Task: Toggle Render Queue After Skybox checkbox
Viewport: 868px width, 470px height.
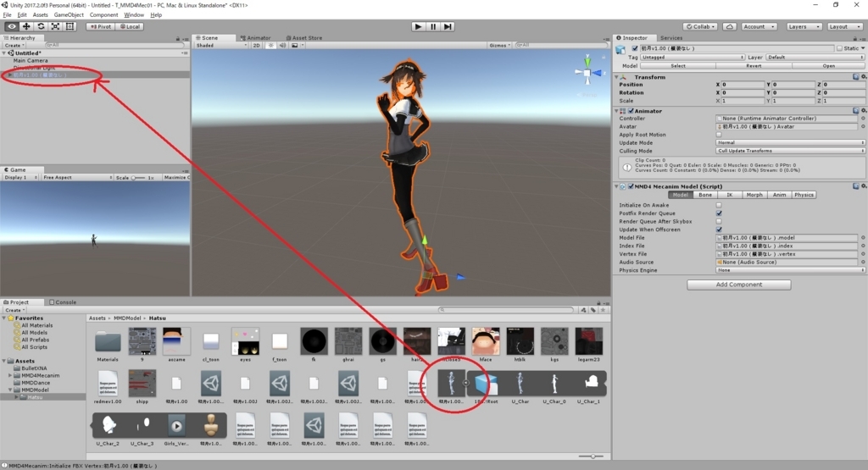Action: pyautogui.click(x=719, y=221)
